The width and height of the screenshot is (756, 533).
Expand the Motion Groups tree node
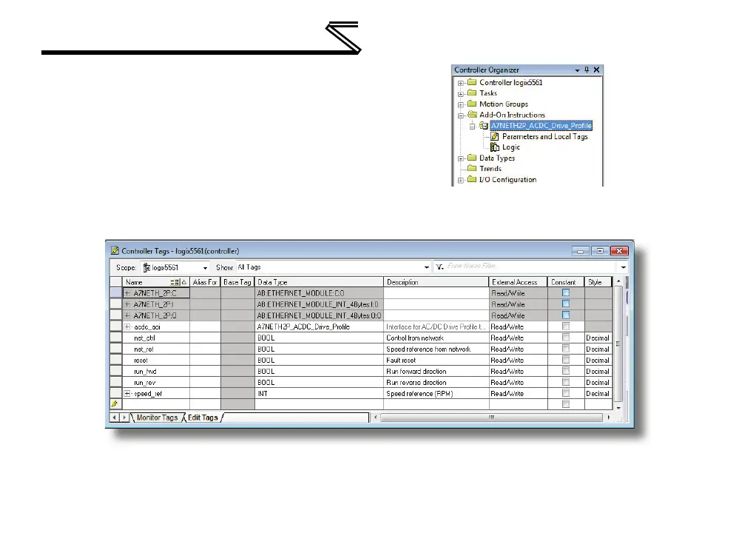coord(461,104)
